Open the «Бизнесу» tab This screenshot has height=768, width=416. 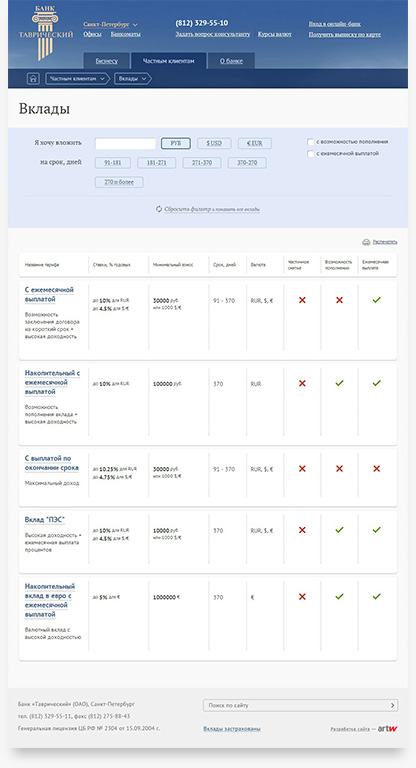106,61
